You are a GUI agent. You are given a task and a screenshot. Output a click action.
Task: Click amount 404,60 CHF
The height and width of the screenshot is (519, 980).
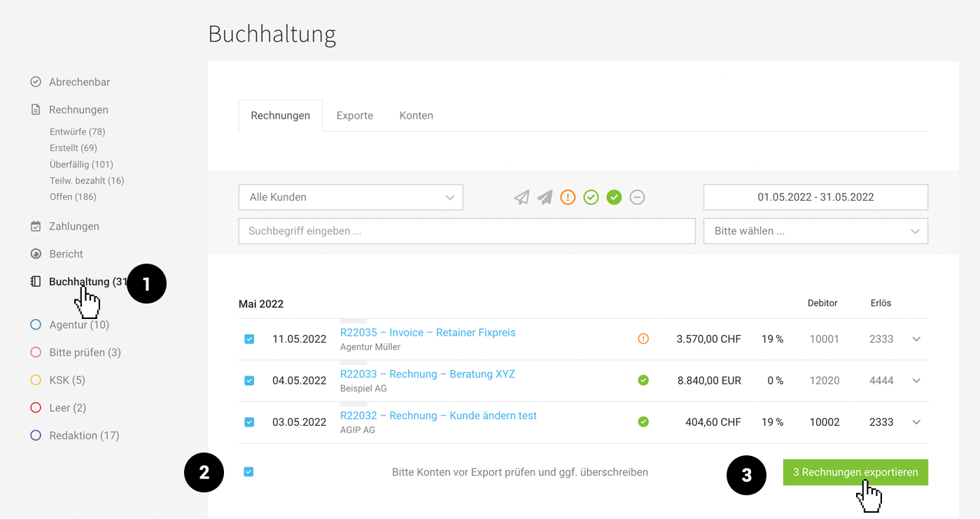(x=713, y=422)
